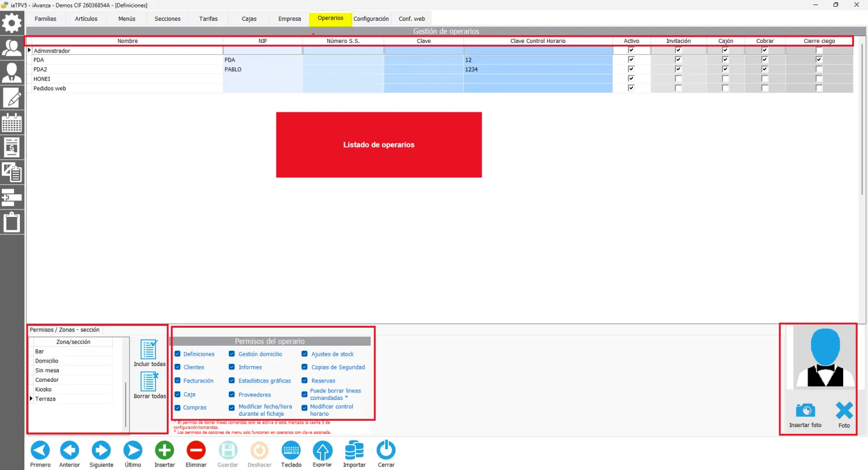Screen dimensions: 868x470
Task: Click the Nombre column header
Action: coord(127,41)
